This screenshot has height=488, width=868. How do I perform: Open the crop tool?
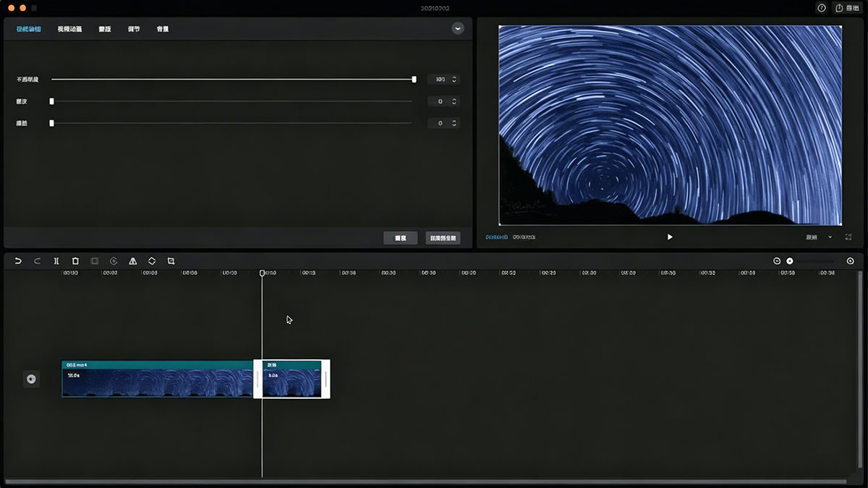[x=171, y=261]
